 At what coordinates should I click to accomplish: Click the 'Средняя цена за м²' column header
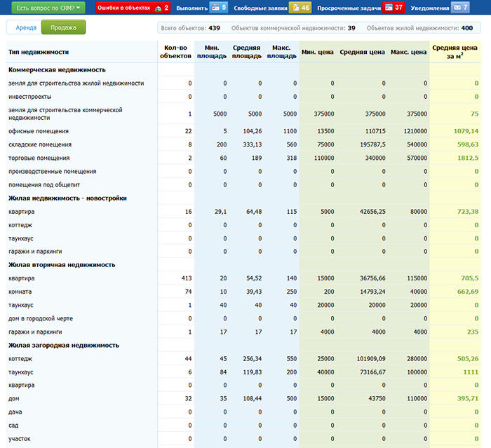455,52
